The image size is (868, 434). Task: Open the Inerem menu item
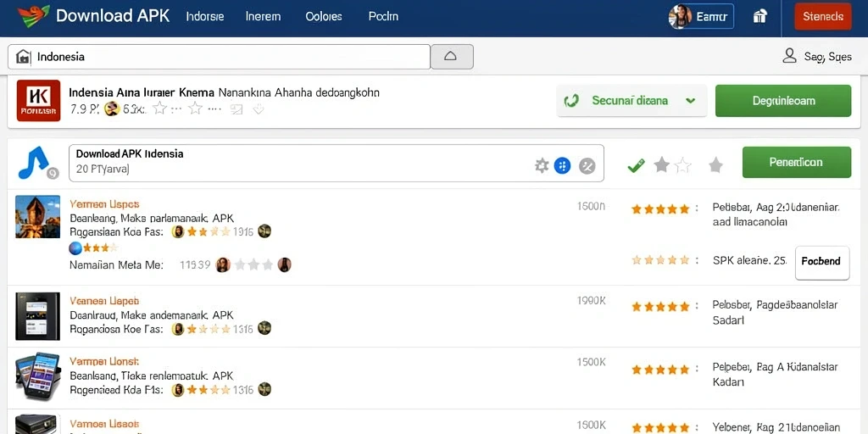click(x=263, y=17)
